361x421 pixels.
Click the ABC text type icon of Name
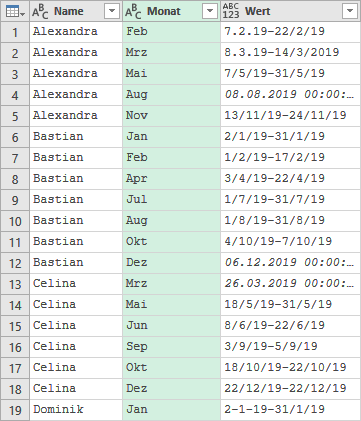pos(40,12)
